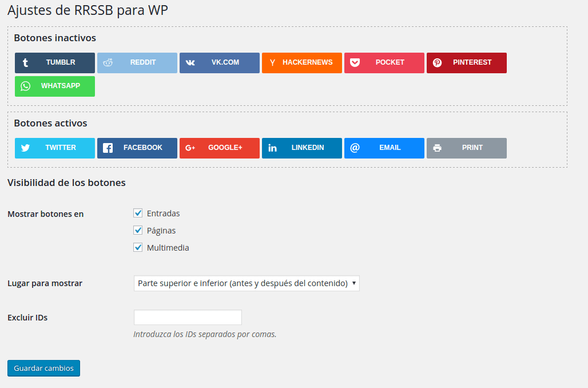Open the Lugar para mostrar dropdown
Viewport: 588px width, 388px height.
[247, 283]
